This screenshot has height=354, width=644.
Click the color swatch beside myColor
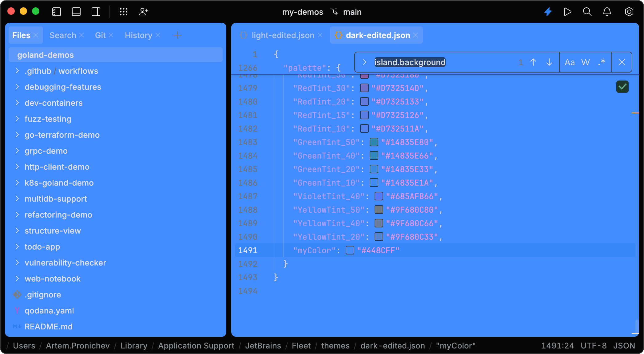point(349,250)
